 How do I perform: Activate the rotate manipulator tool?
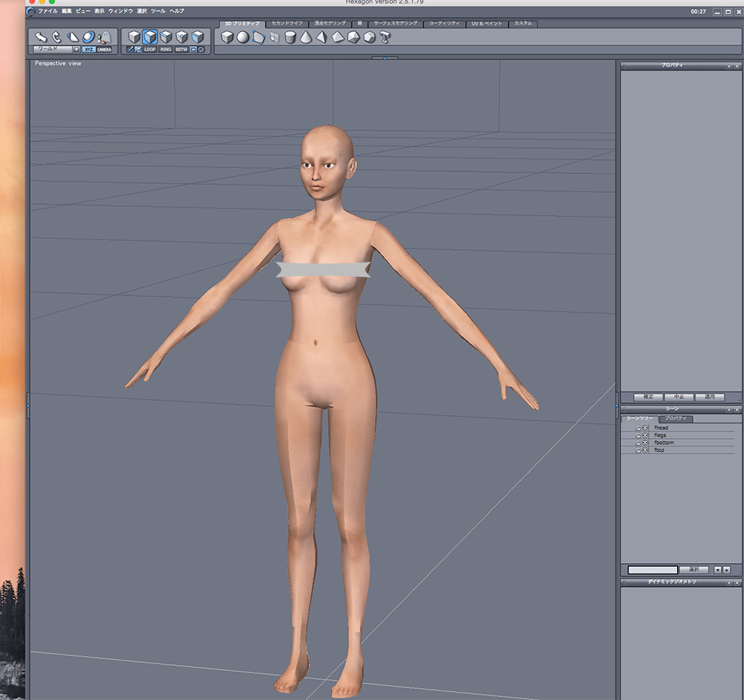(x=57, y=36)
